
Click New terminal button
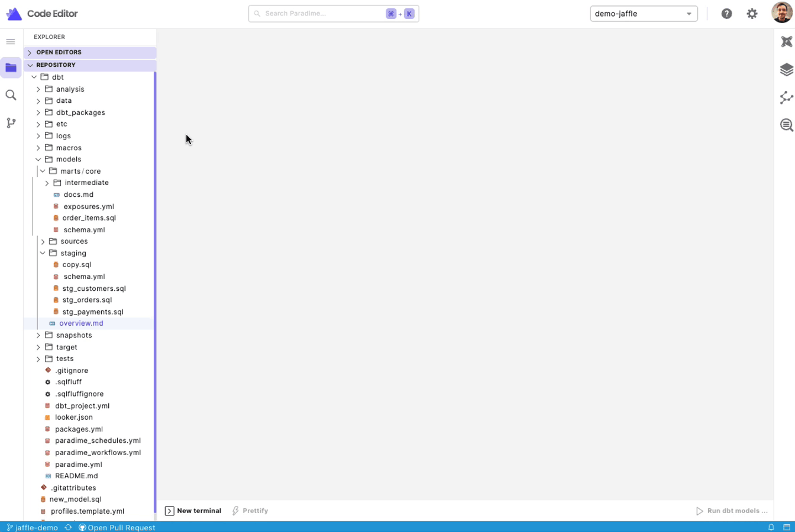pyautogui.click(x=193, y=511)
